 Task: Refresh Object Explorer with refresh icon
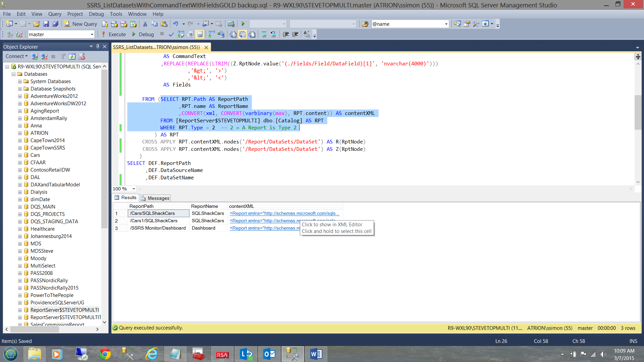click(x=72, y=56)
